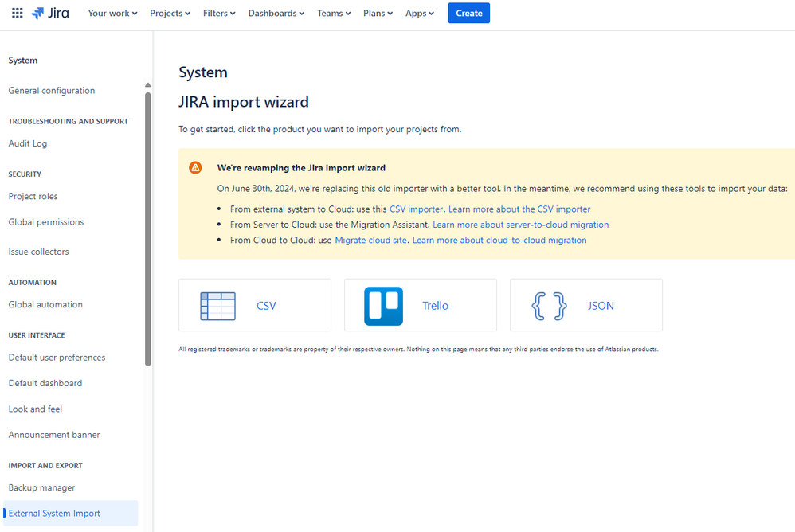The image size is (795, 532).
Task: Follow the Migrate cloud site link
Action: click(370, 241)
